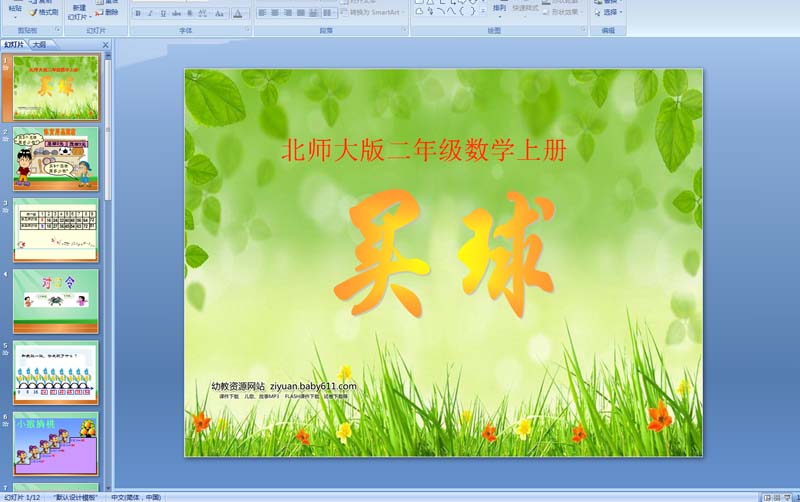Expand 段落 group dialog launcher
The width and height of the screenshot is (800, 502).
(x=403, y=30)
